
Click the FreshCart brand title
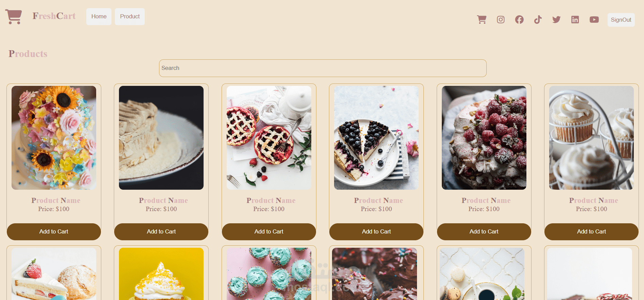54,16
